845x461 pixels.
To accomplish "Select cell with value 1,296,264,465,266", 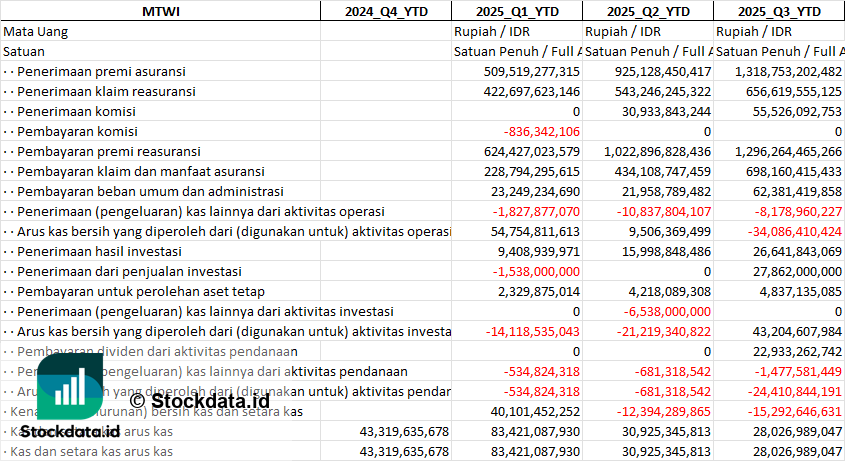I will (x=779, y=151).
